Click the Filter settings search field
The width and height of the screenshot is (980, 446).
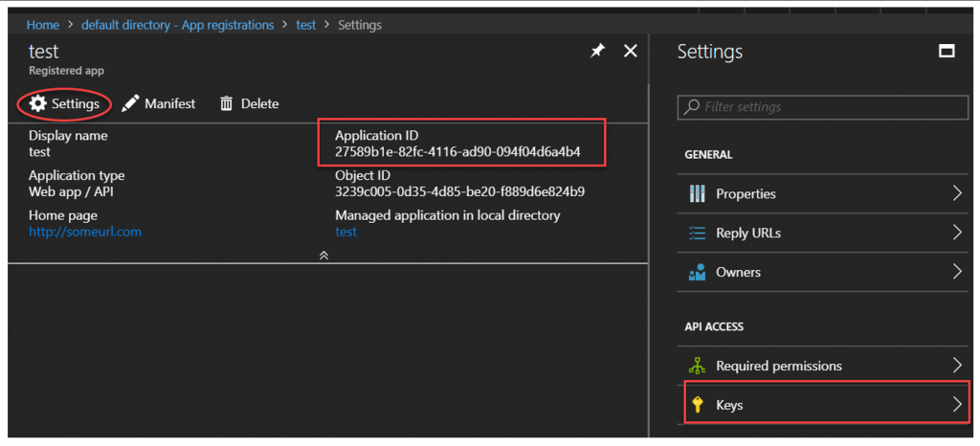pos(823,107)
